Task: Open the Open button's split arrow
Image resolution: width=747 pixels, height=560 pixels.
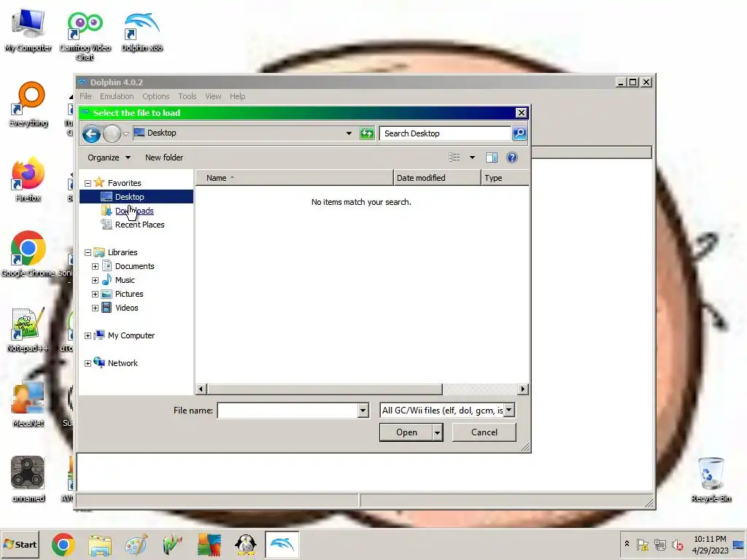Action: [438, 432]
